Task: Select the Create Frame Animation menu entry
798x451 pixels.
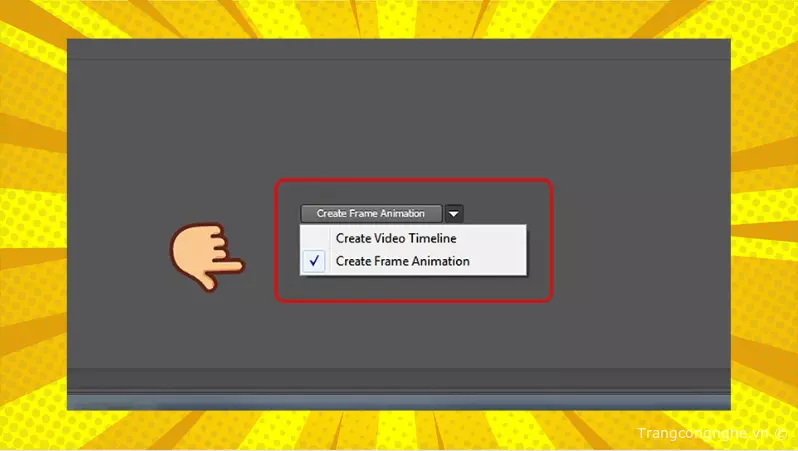Action: [402, 261]
